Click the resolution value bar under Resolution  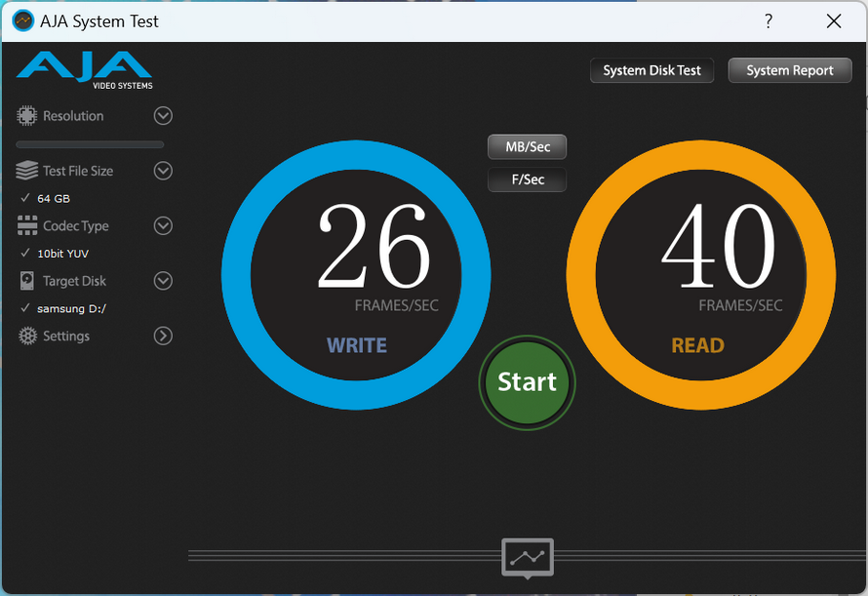click(90, 144)
